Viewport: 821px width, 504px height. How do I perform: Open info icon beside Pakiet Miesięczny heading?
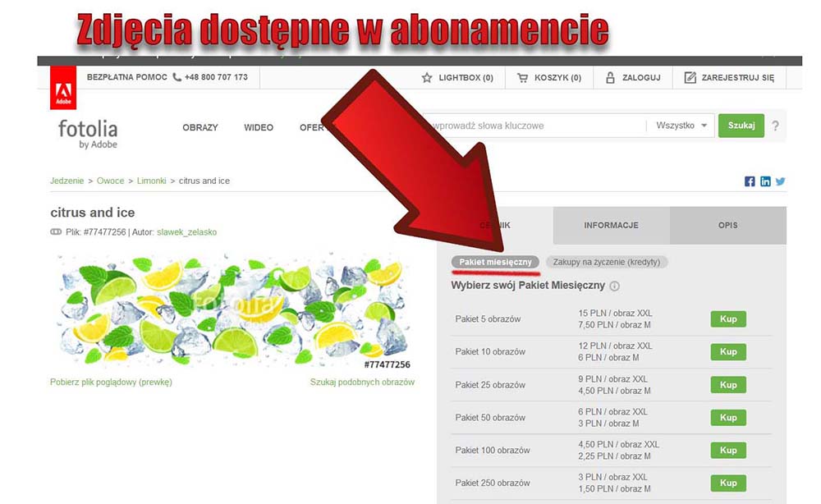tap(615, 286)
